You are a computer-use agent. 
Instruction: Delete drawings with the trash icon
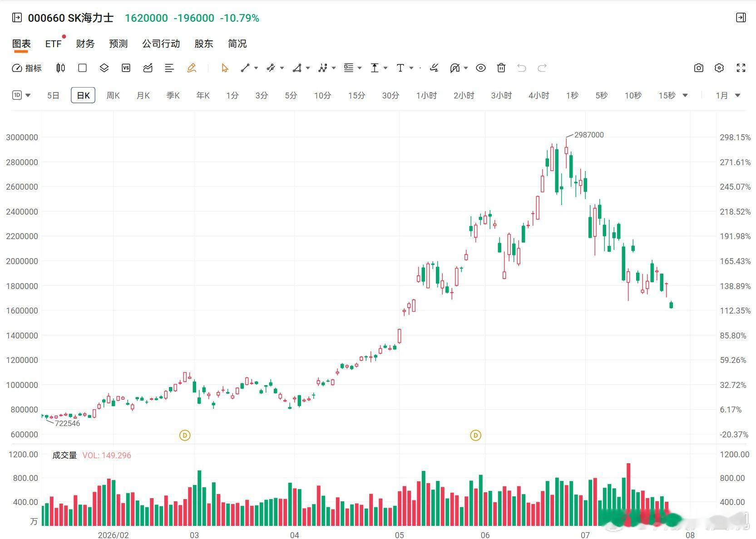[501, 68]
